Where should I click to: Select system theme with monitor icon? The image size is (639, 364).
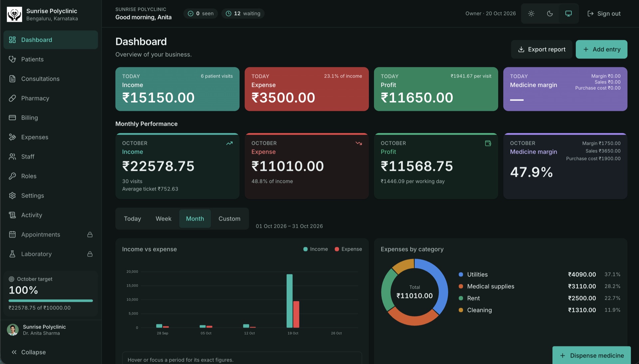pyautogui.click(x=568, y=14)
